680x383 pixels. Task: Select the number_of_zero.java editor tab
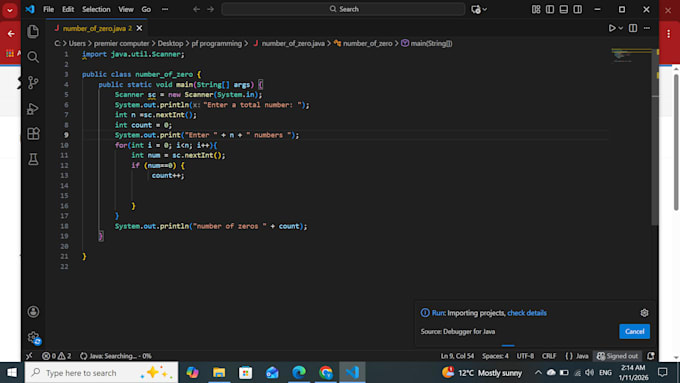tap(96, 28)
